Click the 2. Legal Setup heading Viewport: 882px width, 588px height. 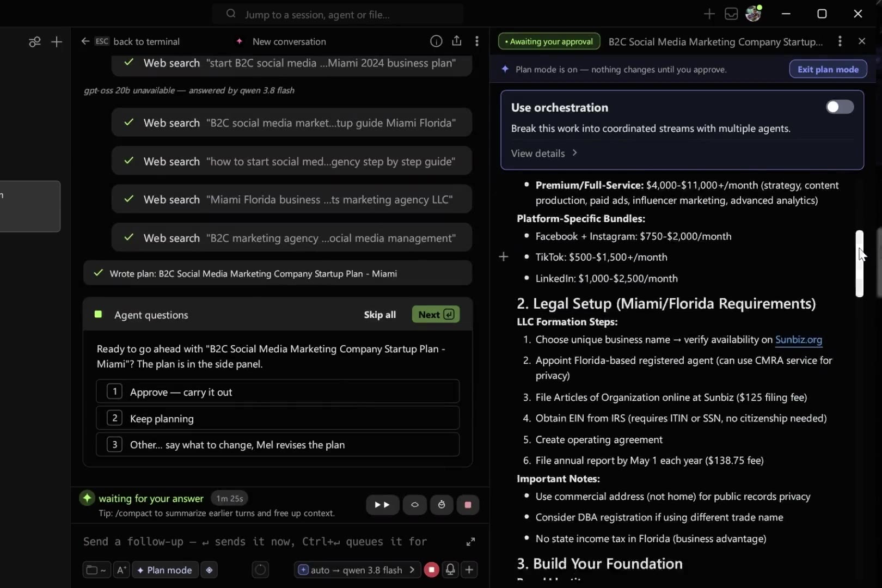666,304
